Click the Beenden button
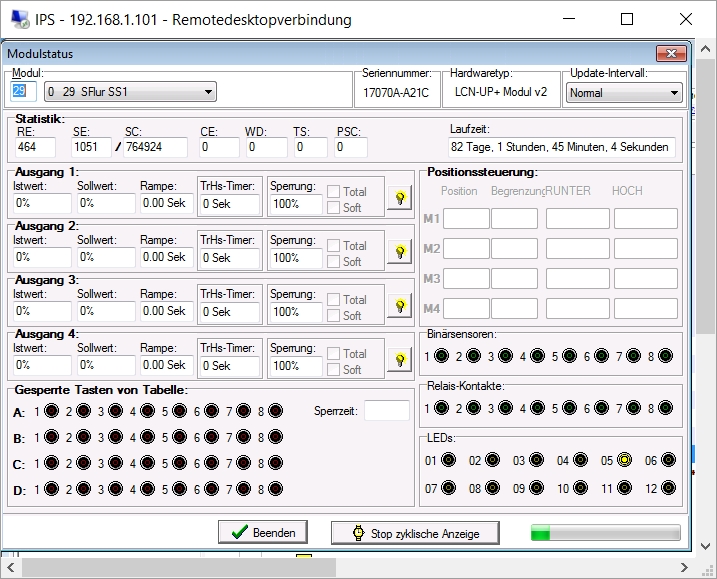The width and height of the screenshot is (717, 579). click(x=263, y=533)
